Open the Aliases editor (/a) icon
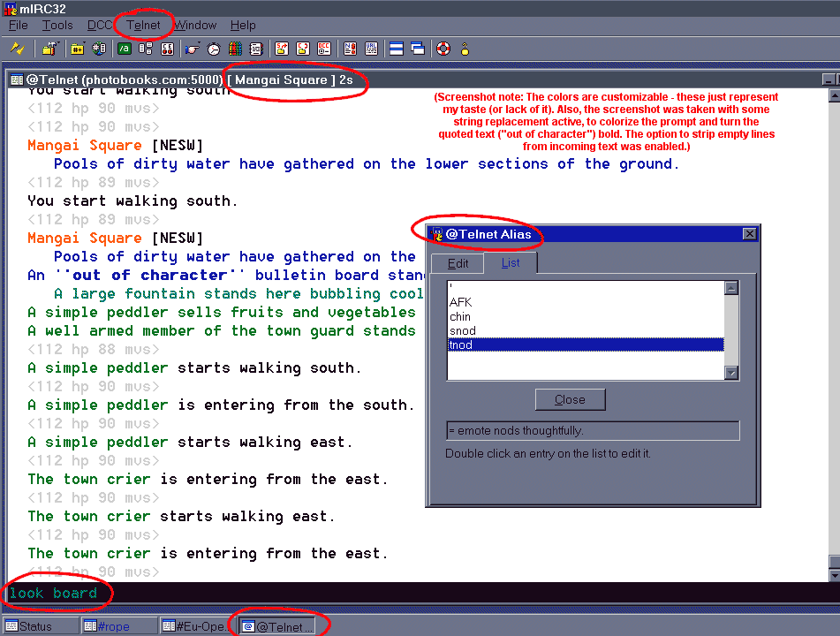The image size is (840, 636). (x=125, y=49)
